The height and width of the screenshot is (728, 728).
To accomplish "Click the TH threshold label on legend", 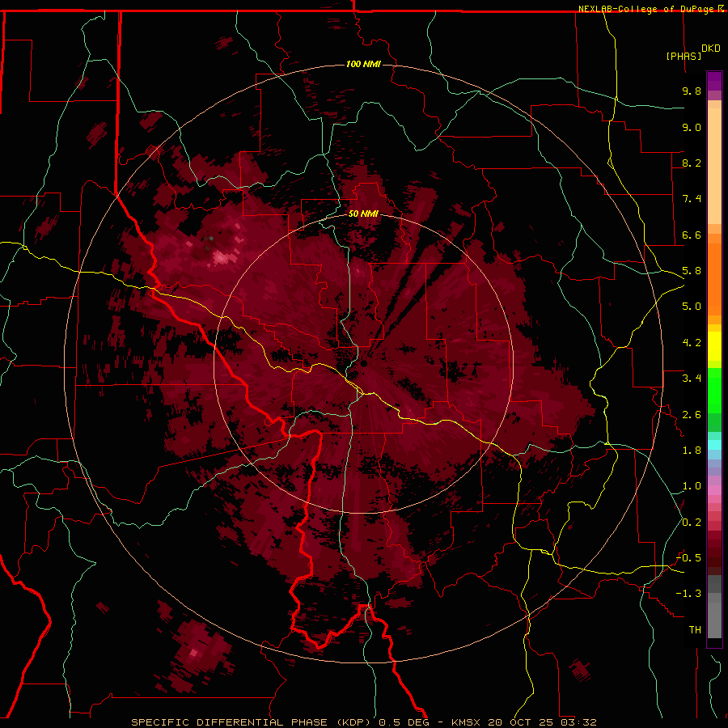I will coord(695,630).
